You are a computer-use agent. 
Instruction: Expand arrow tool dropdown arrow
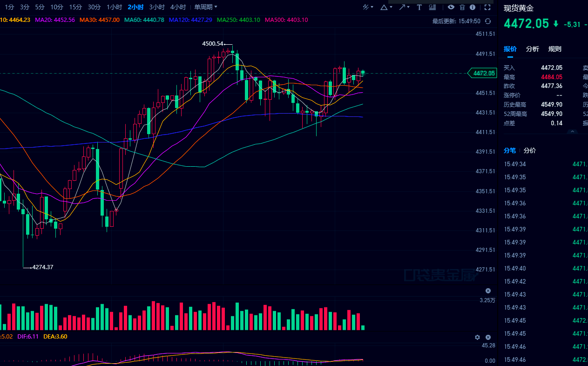point(408,7)
